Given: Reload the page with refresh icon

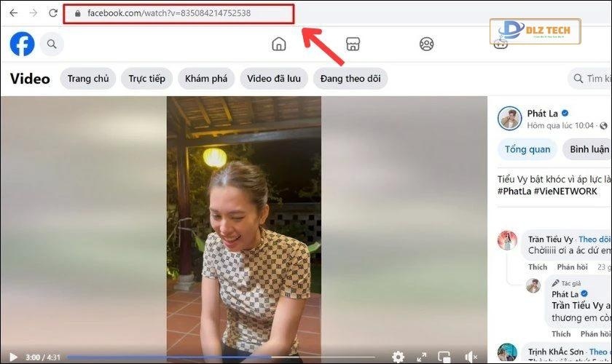Looking at the screenshot, I should click(x=53, y=13).
